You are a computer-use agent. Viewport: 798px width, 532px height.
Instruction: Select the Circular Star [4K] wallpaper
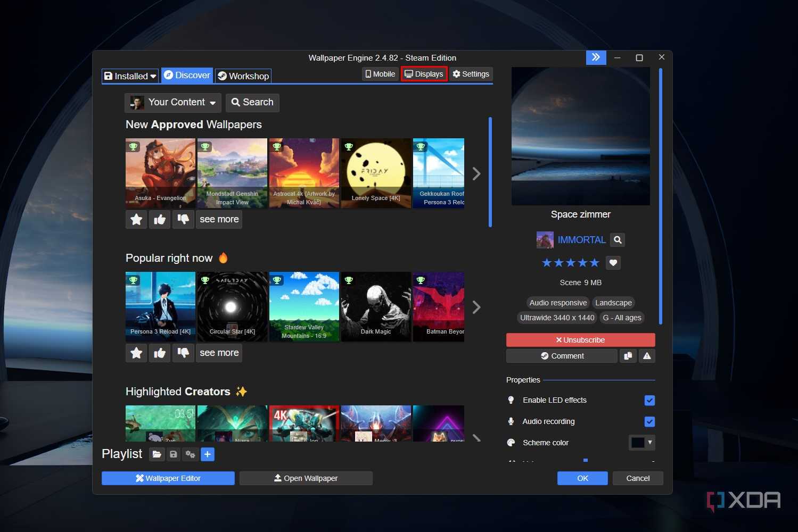(x=232, y=306)
